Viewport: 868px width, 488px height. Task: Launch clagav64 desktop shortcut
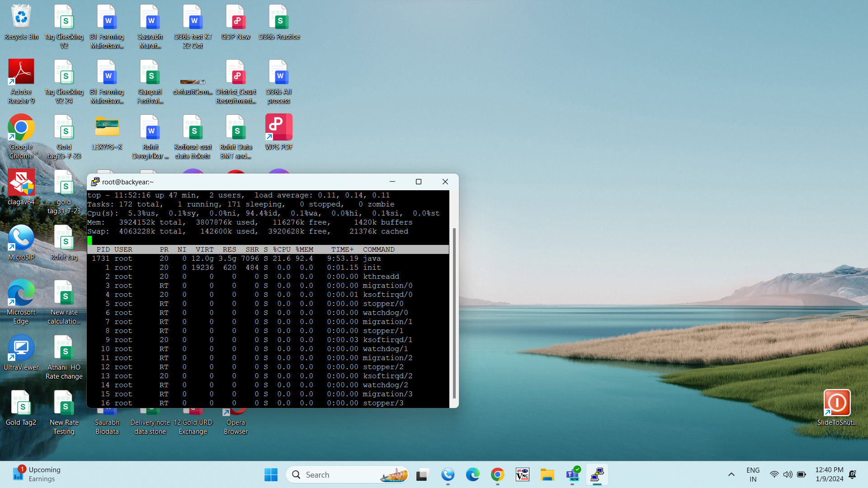click(21, 188)
